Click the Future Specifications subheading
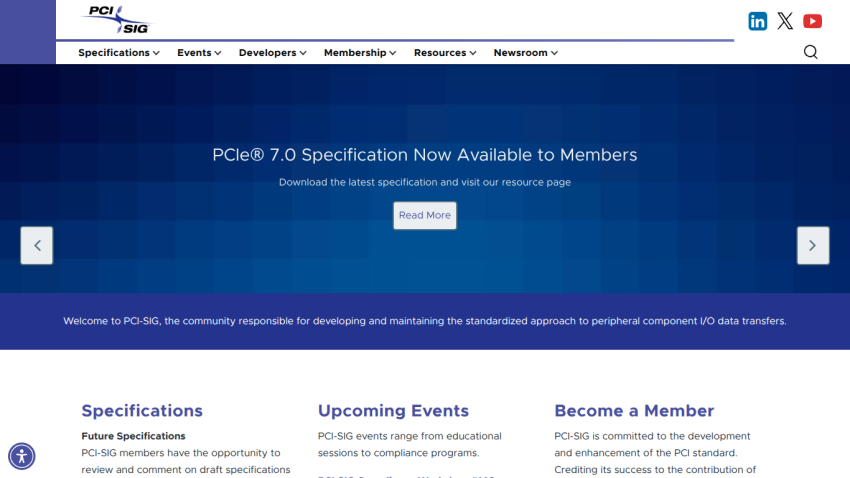This screenshot has height=478, width=850. click(x=133, y=436)
